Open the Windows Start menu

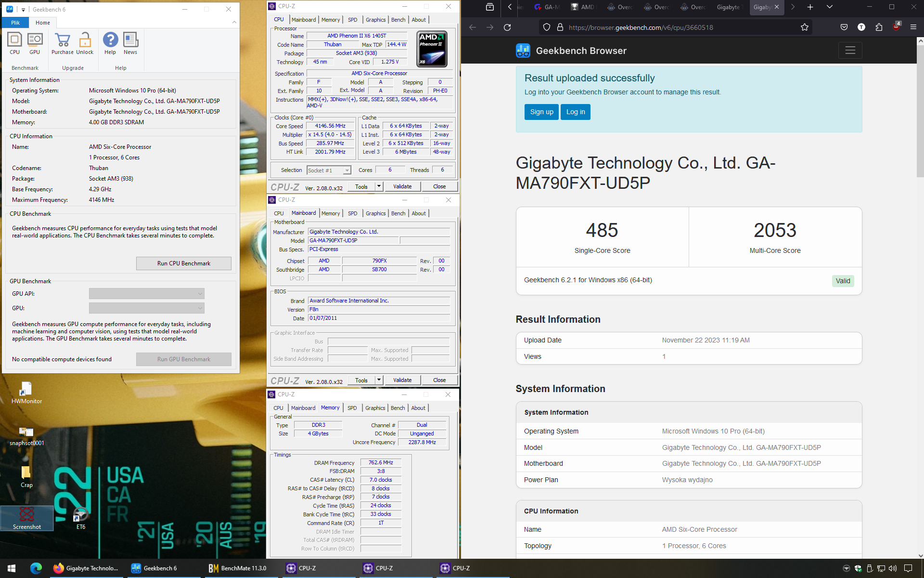(12, 568)
